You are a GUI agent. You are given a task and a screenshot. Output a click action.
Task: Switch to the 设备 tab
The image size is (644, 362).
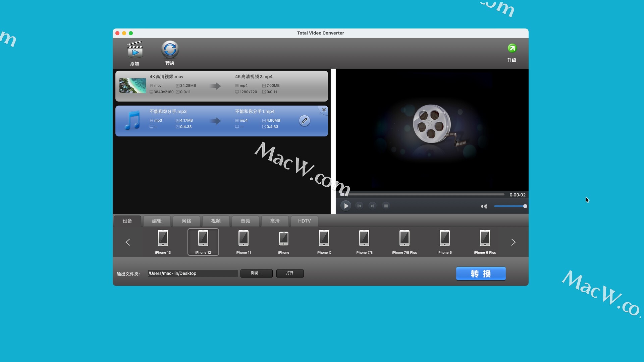pos(127,221)
